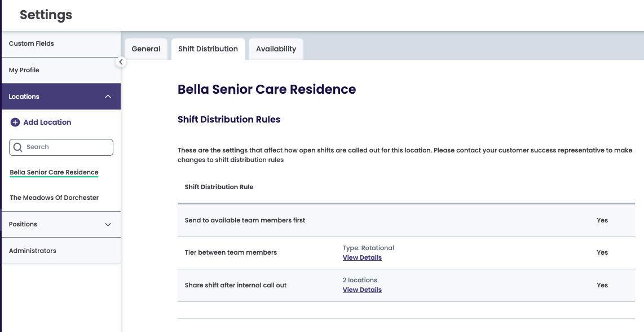This screenshot has width=644, height=332.
Task: Click the plus icon beside Add Location
Action: (15, 122)
